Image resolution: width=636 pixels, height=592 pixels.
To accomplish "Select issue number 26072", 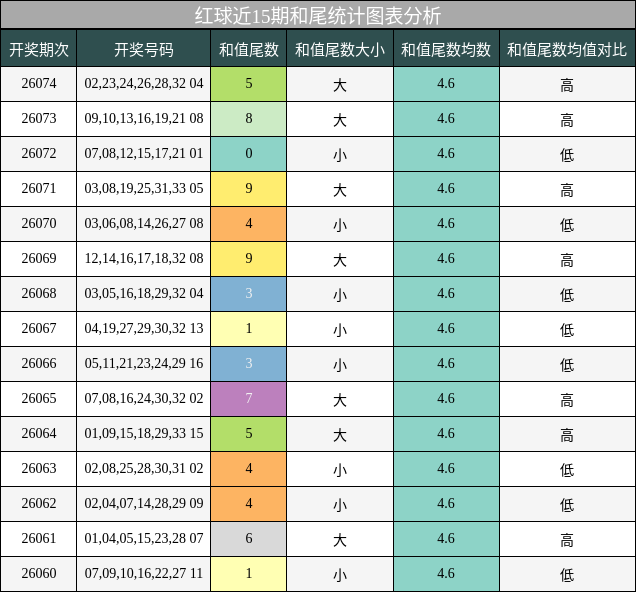I will (39, 153).
